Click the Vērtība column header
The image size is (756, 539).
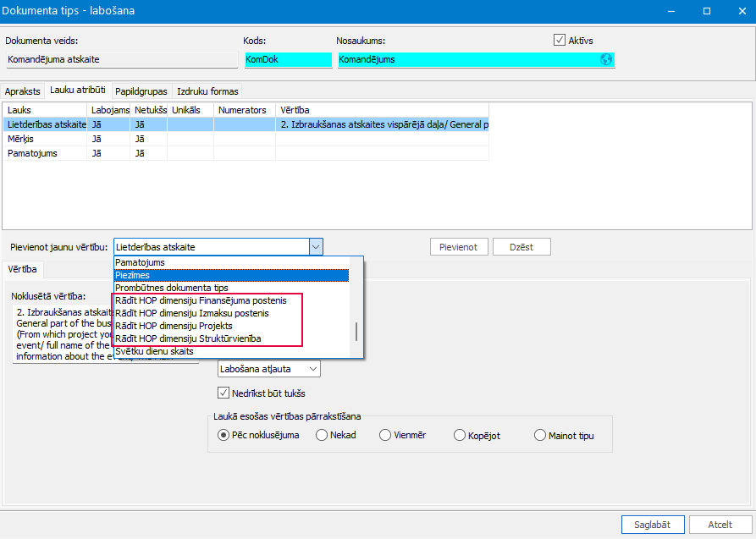[383, 110]
